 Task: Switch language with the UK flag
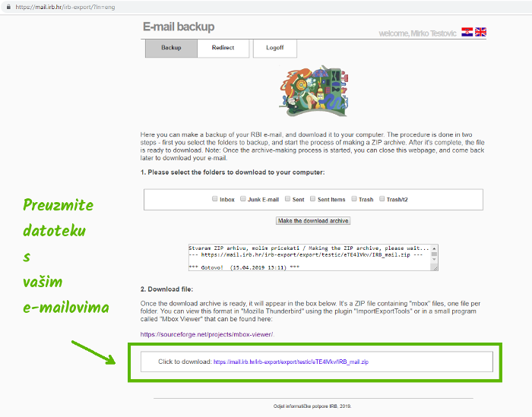click(x=480, y=32)
